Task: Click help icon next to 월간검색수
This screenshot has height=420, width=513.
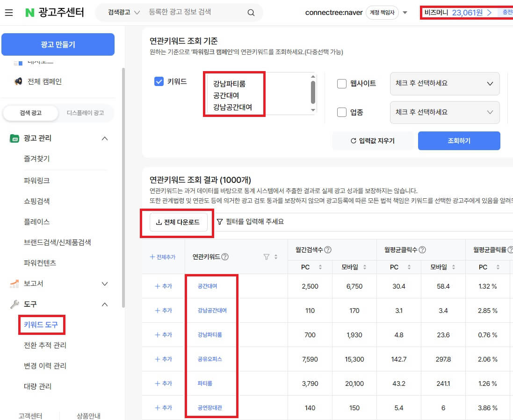Action: pyautogui.click(x=328, y=250)
